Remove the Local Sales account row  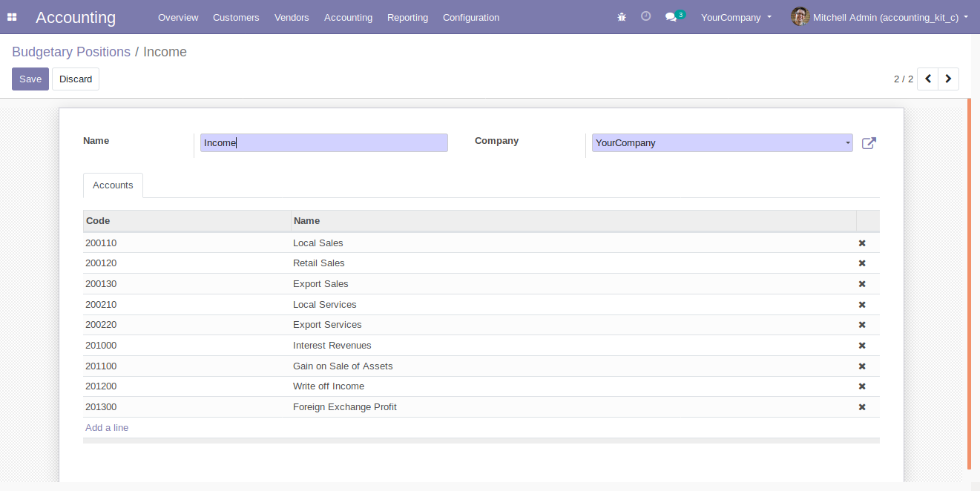[862, 243]
